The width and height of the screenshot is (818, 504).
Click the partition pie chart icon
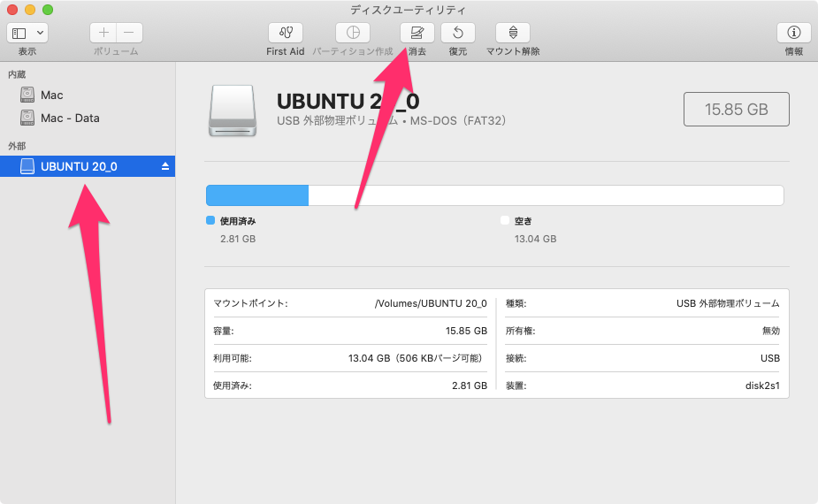point(353,33)
